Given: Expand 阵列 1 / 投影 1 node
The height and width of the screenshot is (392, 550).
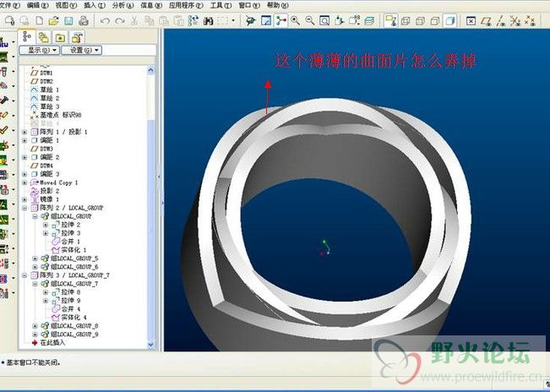Looking at the screenshot, I should pos(25,132).
